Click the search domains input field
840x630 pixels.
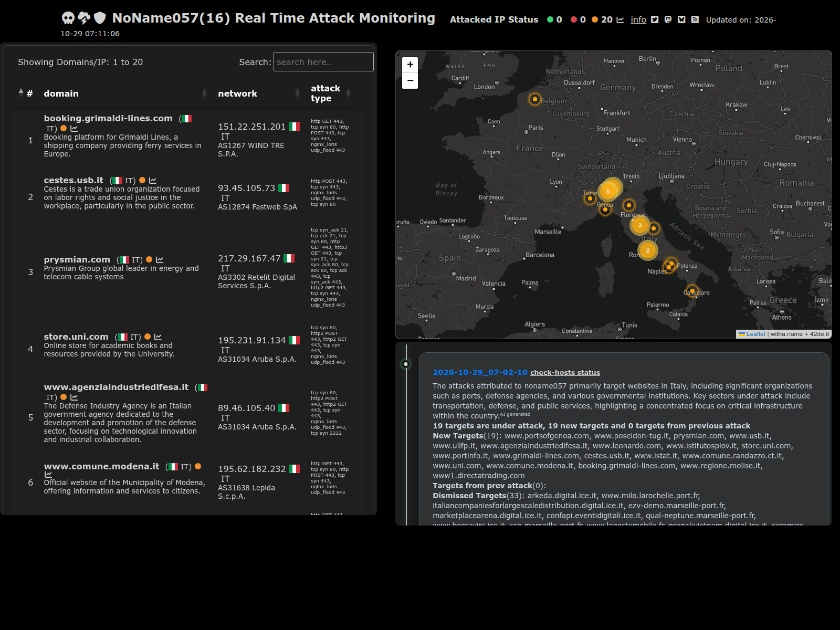click(x=323, y=62)
